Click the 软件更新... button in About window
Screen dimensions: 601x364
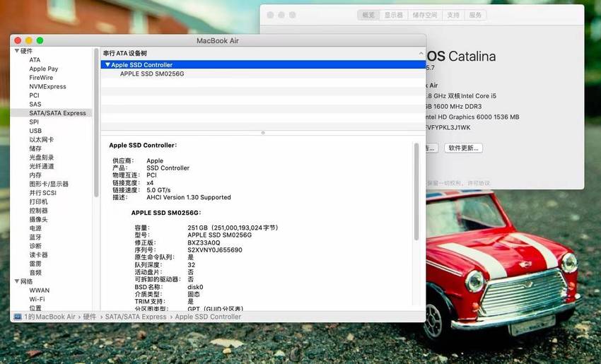(x=463, y=148)
